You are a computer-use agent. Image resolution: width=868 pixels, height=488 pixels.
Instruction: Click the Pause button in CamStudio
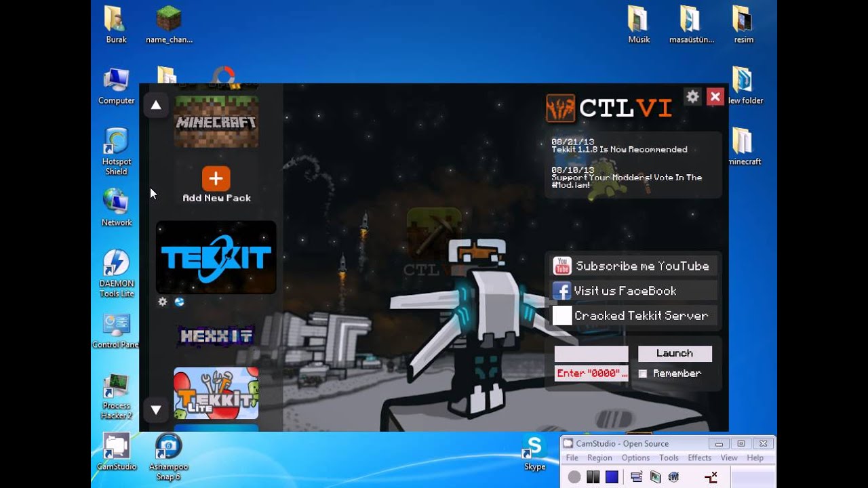coord(593,477)
